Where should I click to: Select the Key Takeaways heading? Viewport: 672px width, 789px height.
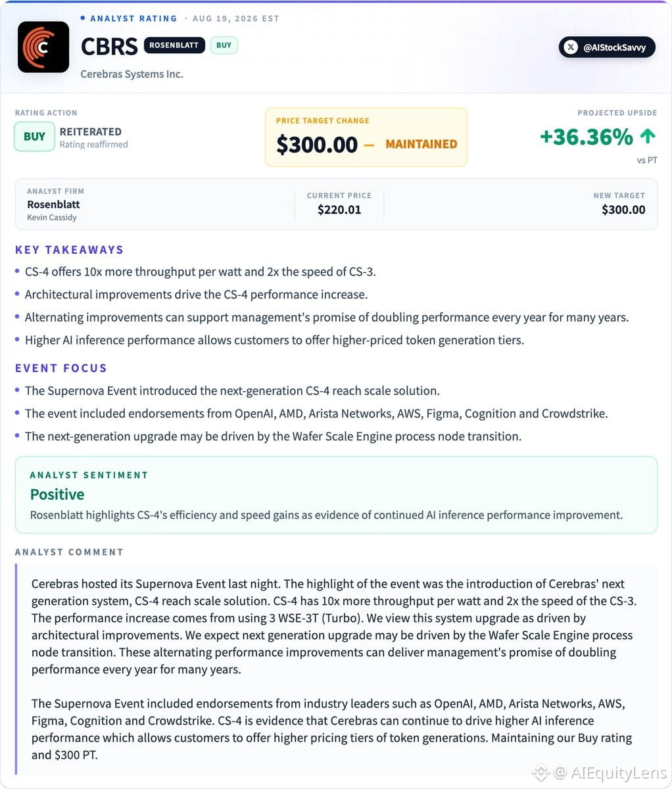[69, 250]
